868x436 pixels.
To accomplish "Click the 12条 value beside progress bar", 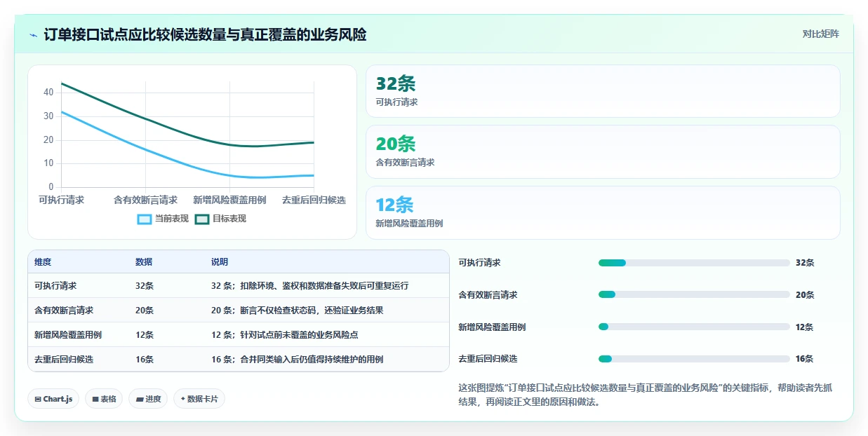I will tap(804, 327).
